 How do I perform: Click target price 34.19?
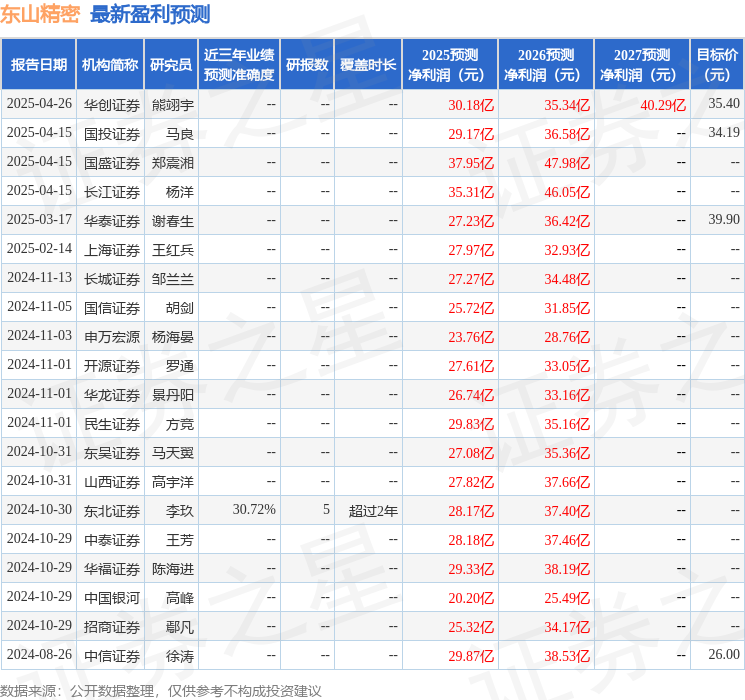pos(724,133)
